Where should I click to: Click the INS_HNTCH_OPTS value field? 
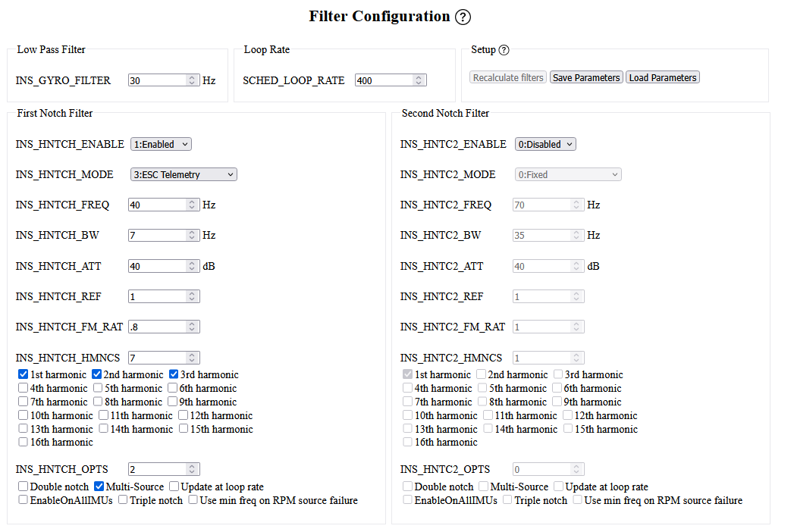click(156, 469)
